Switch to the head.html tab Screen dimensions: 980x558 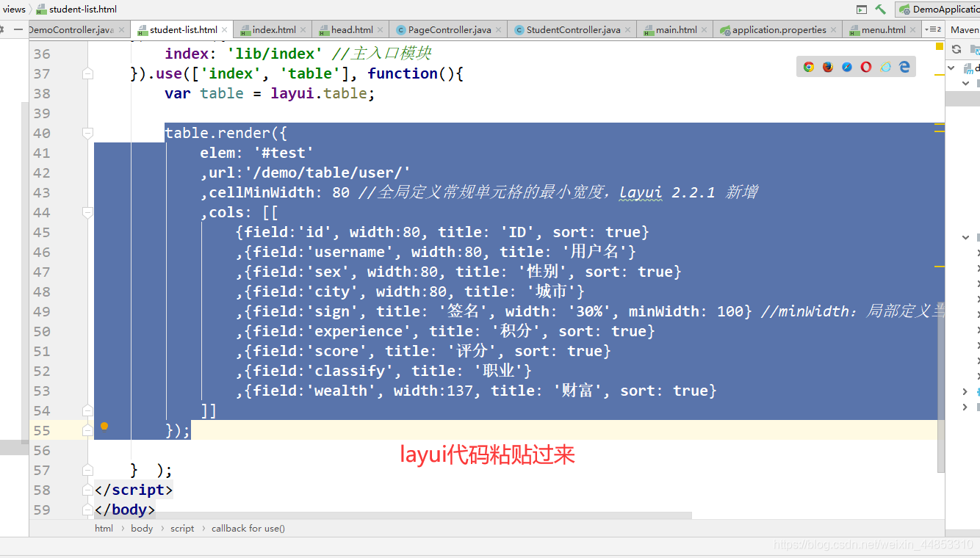(352, 30)
